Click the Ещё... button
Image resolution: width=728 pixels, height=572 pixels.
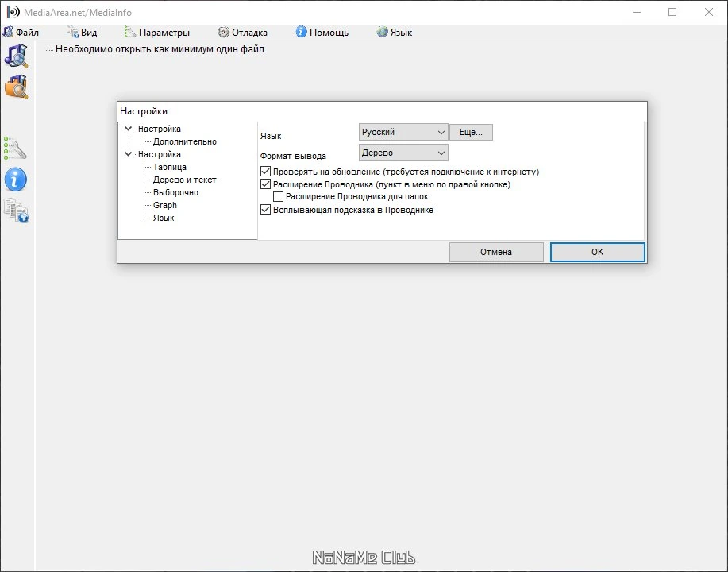[x=471, y=132]
